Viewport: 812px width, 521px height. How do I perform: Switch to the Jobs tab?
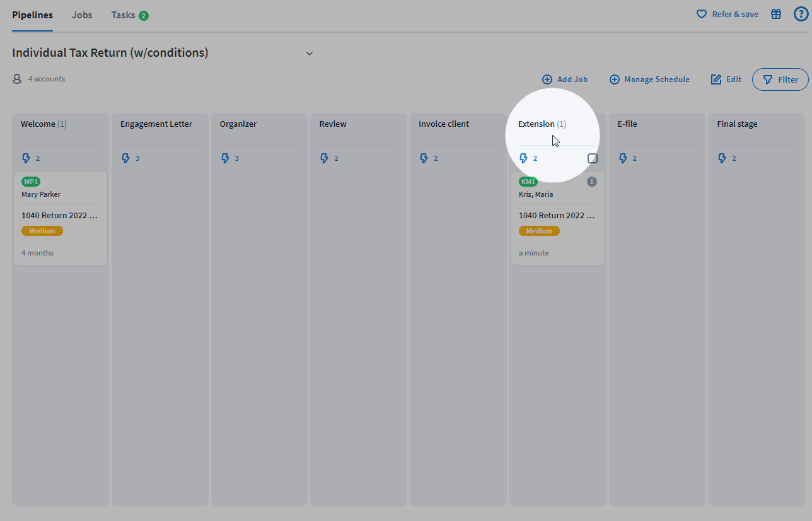(81, 15)
